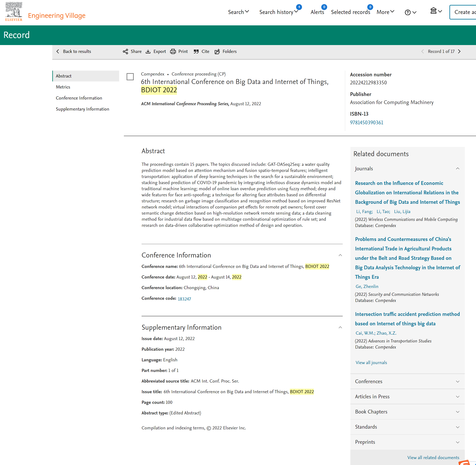The image size is (476, 465).
Task: Click 'Association for Computing Machinery' publisher text
Action: coord(391,102)
